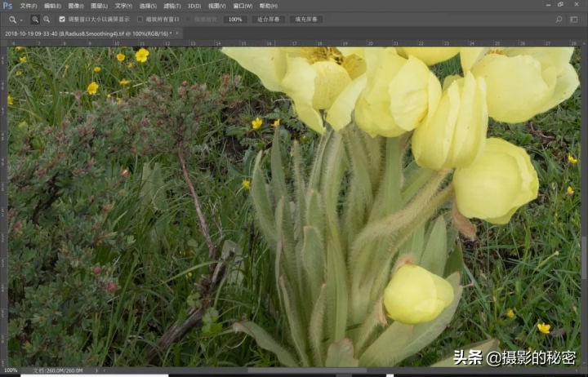Open the 窗口 menu

pyautogui.click(x=242, y=6)
